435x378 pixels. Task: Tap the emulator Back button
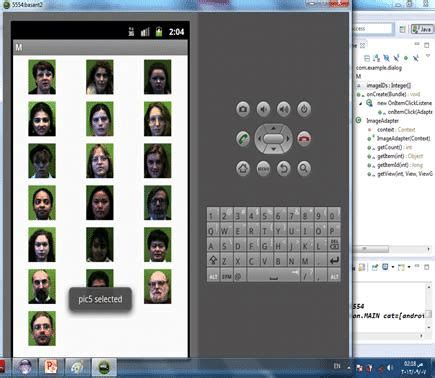pyautogui.click(x=284, y=168)
